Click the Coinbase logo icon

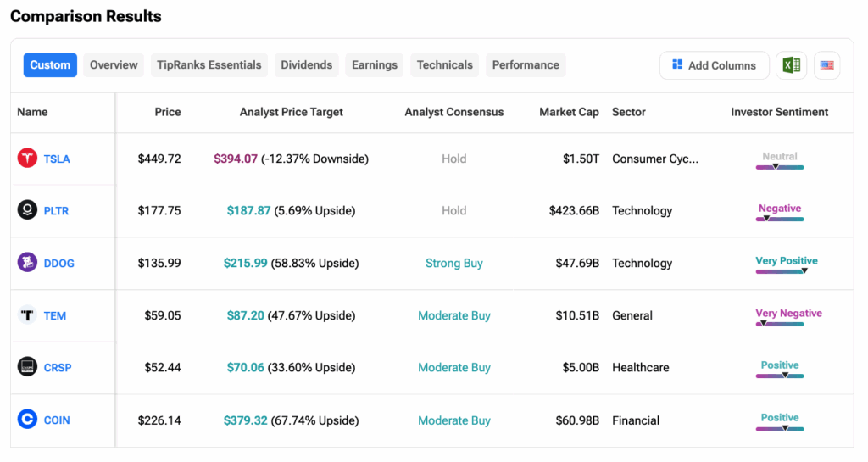coord(27,420)
